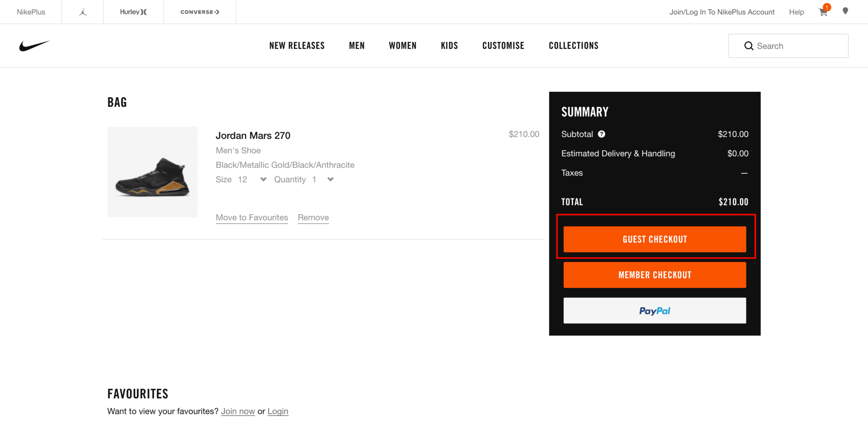Click the Taxes label in summary

pos(572,173)
